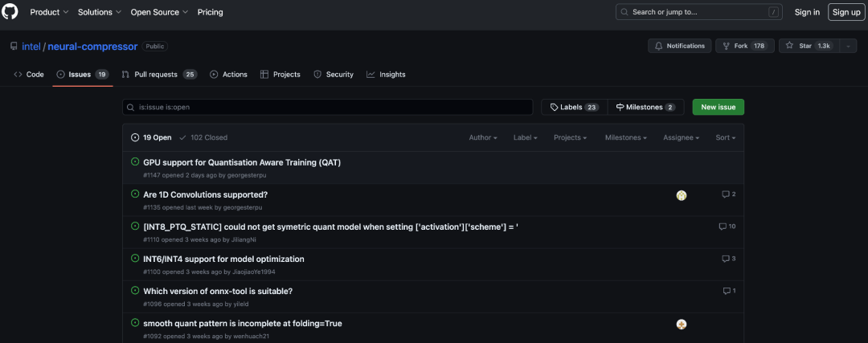Open the Projects tab
The height and width of the screenshot is (343, 868).
pos(280,74)
